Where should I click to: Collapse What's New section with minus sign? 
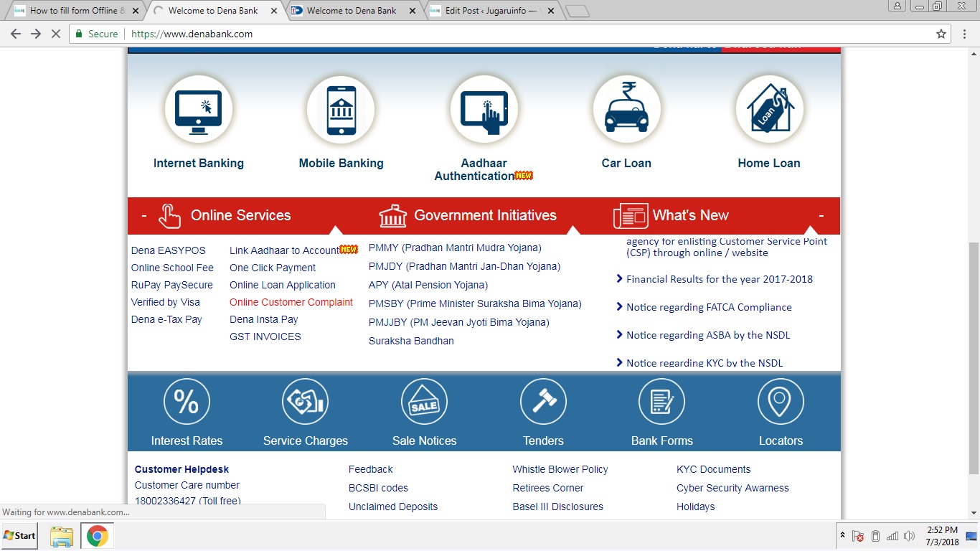(x=821, y=215)
